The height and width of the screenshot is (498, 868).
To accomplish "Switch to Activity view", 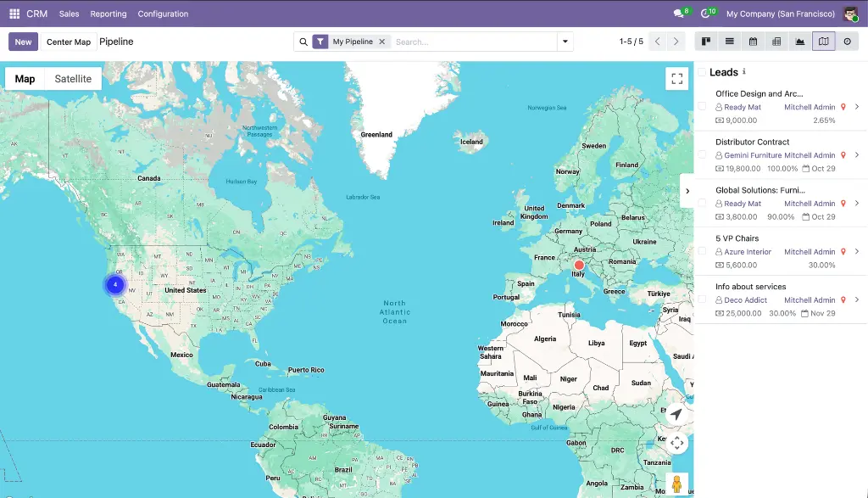I will click(847, 42).
